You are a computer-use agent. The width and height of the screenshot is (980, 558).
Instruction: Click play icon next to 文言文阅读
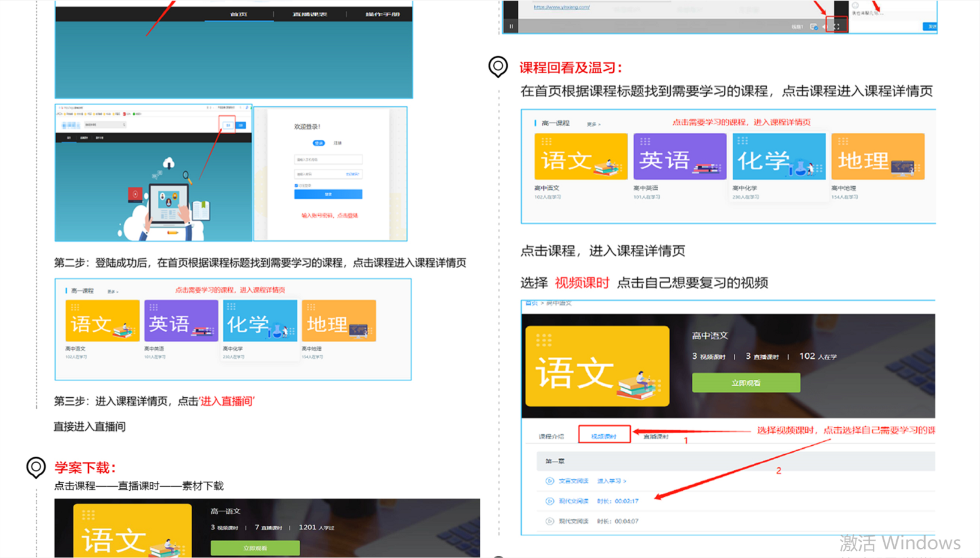pyautogui.click(x=549, y=481)
